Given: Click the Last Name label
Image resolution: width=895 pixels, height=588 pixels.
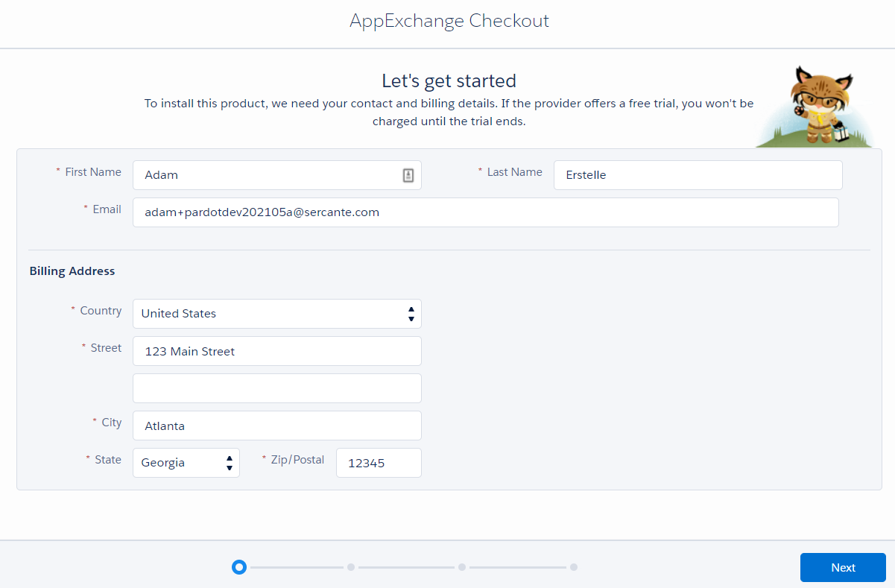Looking at the screenshot, I should point(515,172).
